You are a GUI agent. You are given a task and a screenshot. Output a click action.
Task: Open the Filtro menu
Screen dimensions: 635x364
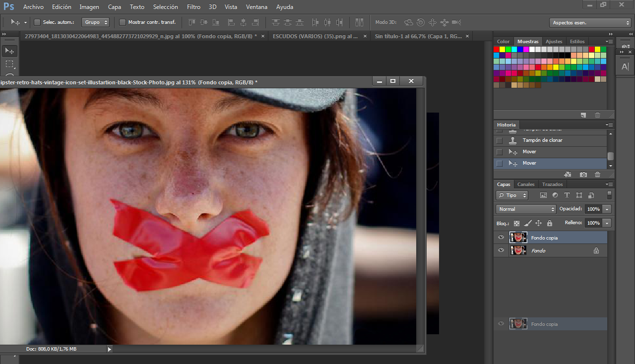click(193, 7)
